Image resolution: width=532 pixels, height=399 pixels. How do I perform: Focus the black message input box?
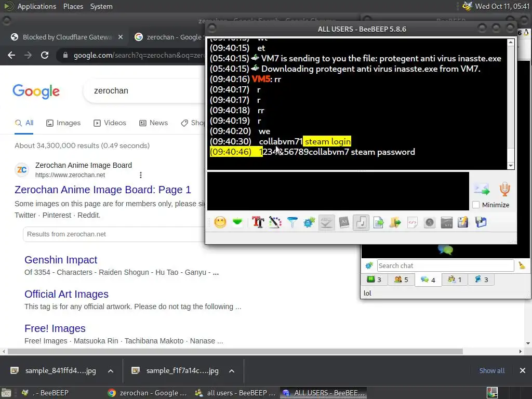pos(338,191)
